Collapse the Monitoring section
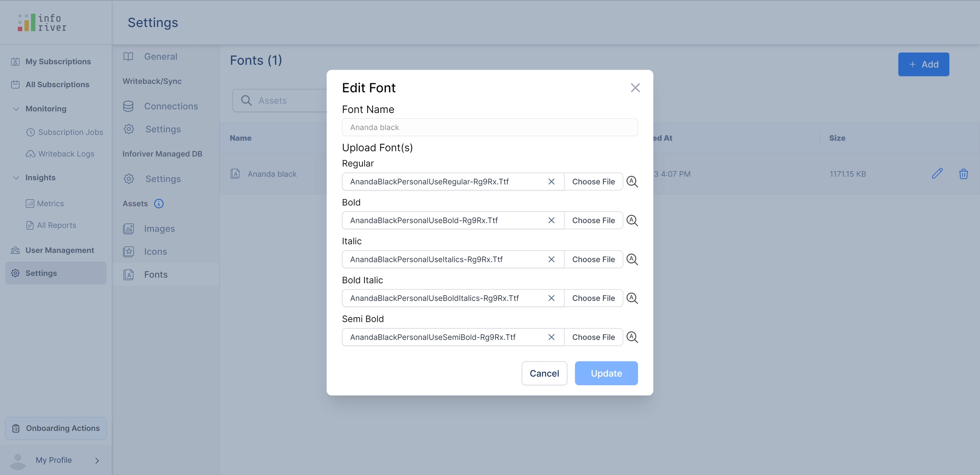Screen dimensions: 980x475 coord(16,109)
